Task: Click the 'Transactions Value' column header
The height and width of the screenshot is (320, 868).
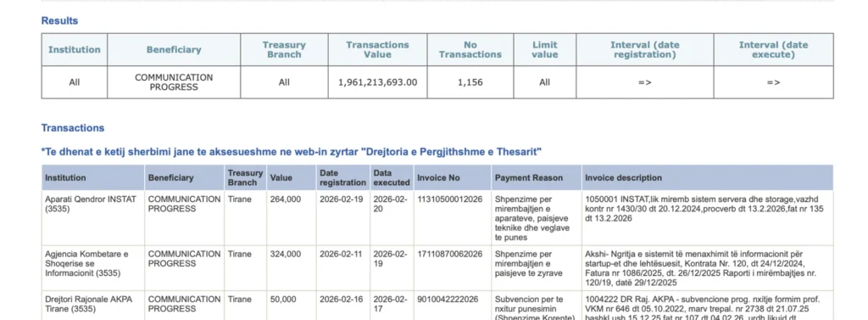Action: (377, 49)
